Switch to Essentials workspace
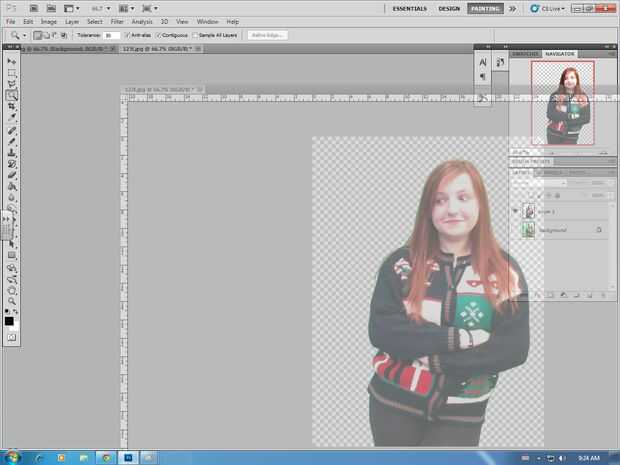The width and height of the screenshot is (620, 465). [x=410, y=9]
